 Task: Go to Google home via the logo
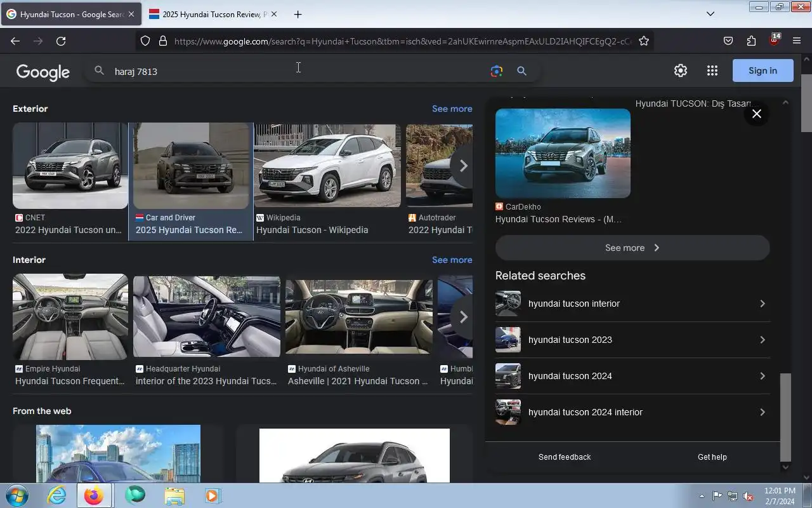(x=43, y=72)
